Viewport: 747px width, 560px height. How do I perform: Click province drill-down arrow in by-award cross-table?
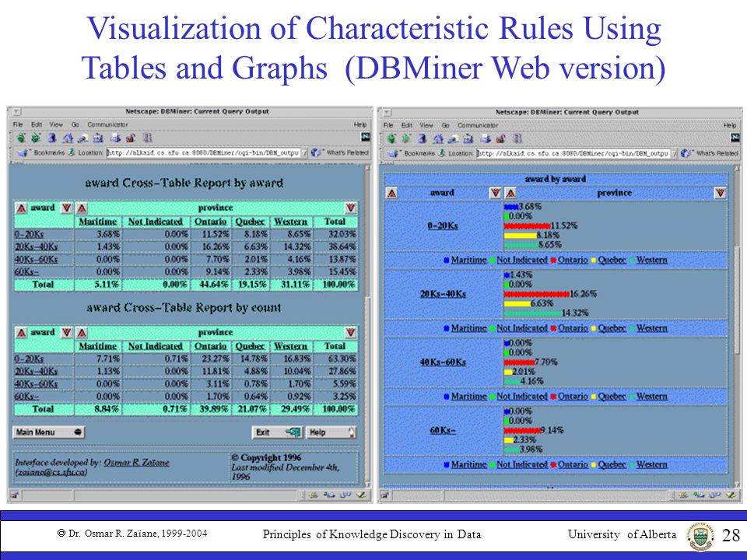pos(351,208)
